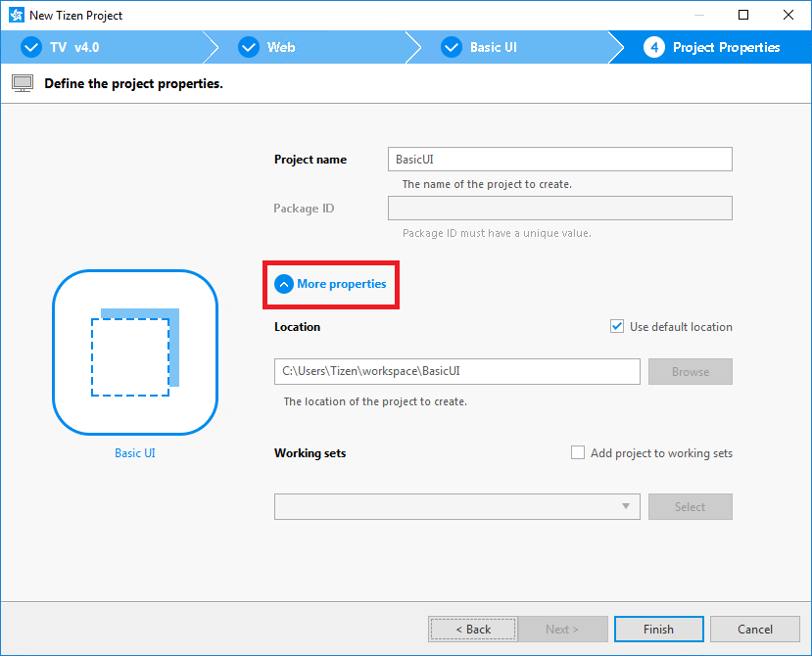Click the step 4 number circle icon
Viewport: 812px width, 656px height.
(654, 47)
